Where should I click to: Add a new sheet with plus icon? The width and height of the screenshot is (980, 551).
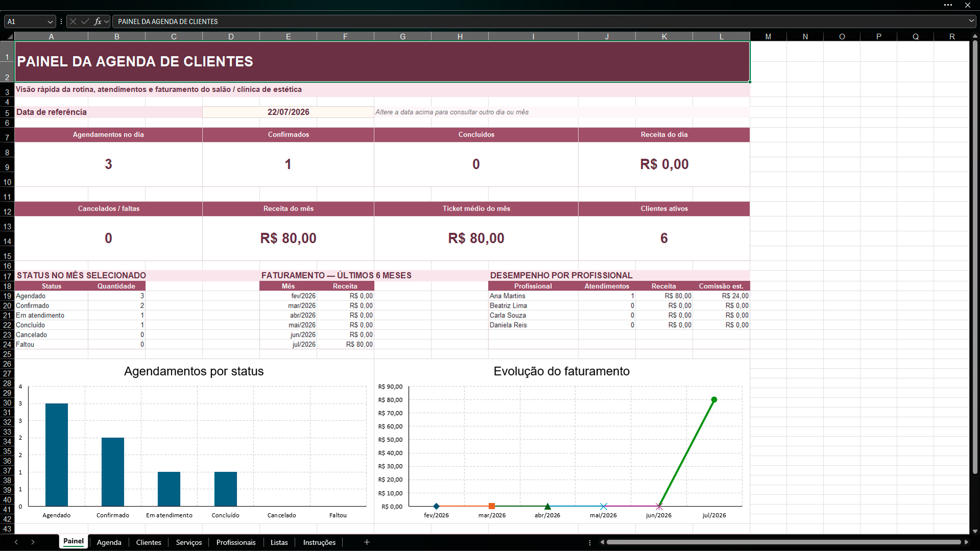coord(366,542)
